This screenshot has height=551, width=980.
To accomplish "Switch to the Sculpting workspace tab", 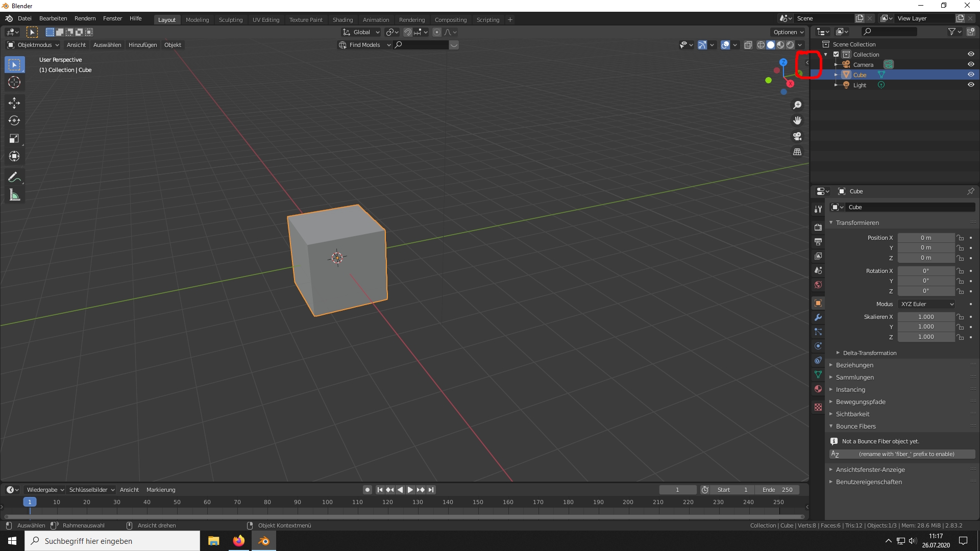I will click(231, 20).
